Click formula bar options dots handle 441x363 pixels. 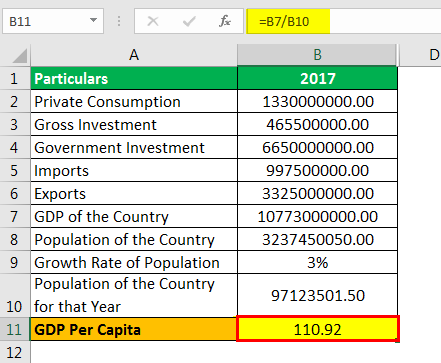click(x=119, y=22)
